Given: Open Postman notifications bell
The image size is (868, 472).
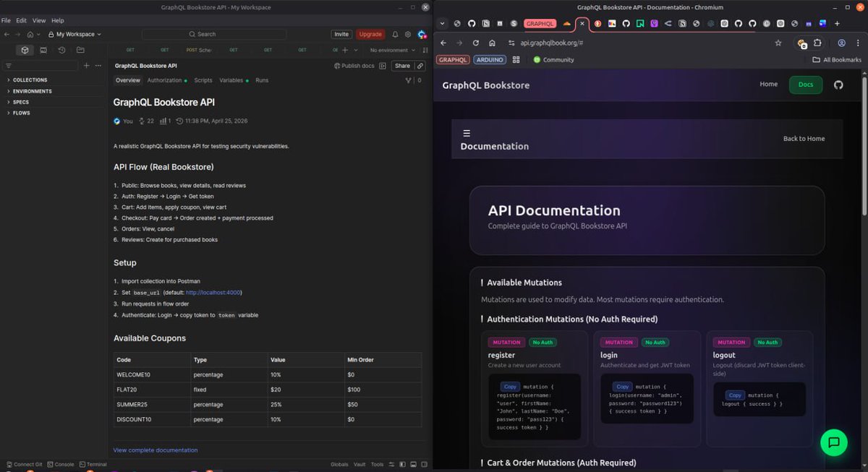Looking at the screenshot, I should 395,34.
